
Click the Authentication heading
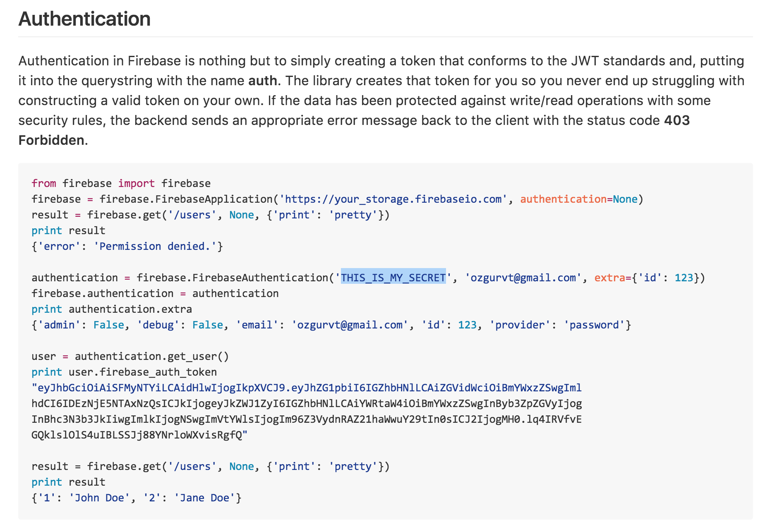[x=84, y=19]
